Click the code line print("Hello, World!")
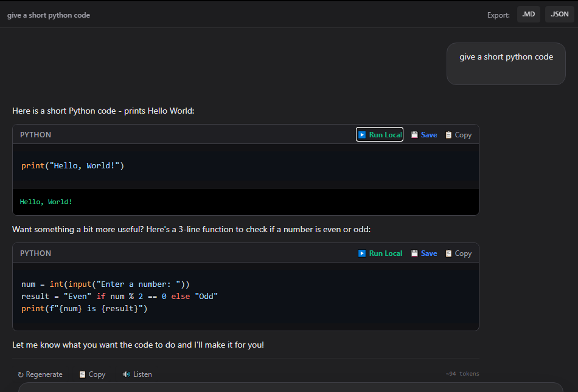 (72, 166)
